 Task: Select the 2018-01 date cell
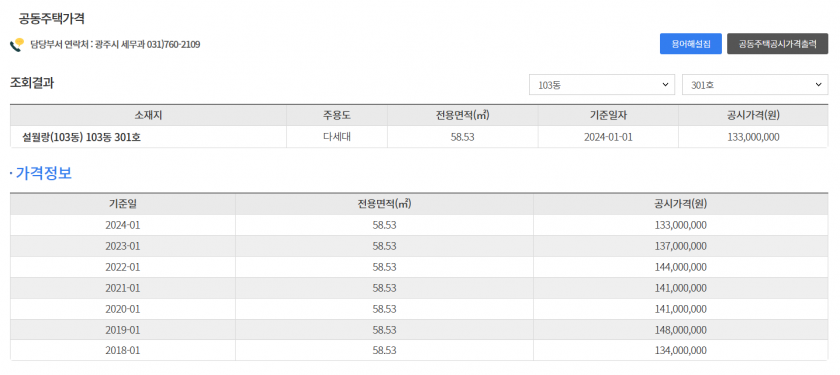click(123, 350)
